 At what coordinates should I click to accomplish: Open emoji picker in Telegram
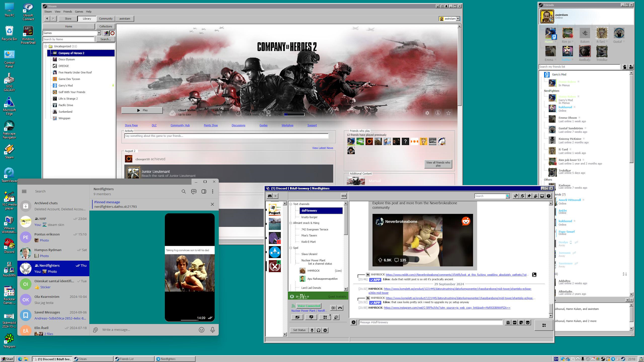[202, 330]
